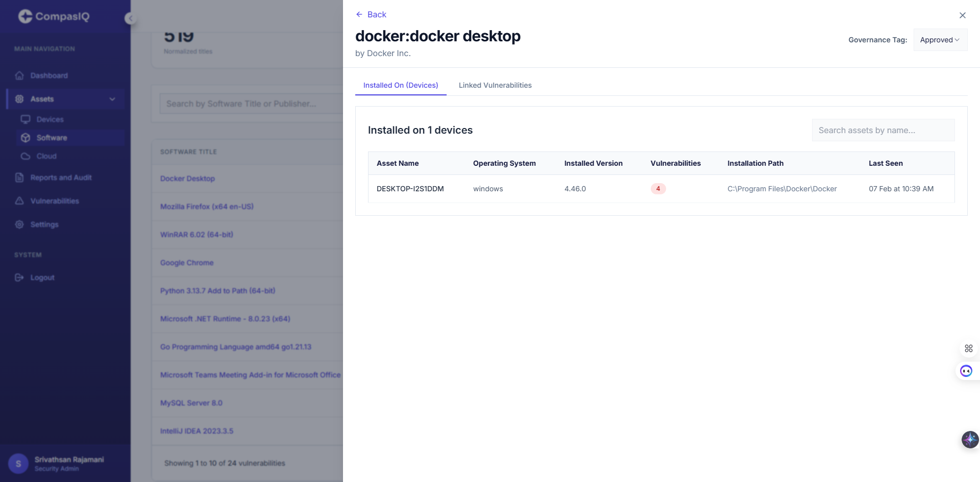Click the Installed Version column header
The image size is (980, 482).
[593, 163]
